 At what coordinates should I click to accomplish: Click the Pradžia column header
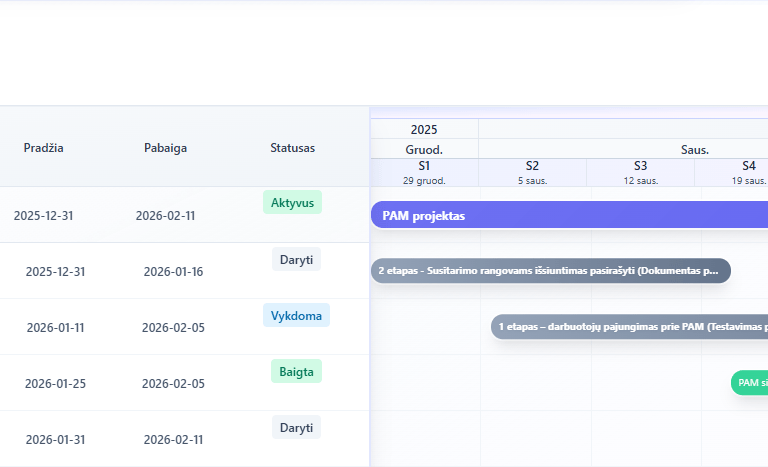click(44, 147)
